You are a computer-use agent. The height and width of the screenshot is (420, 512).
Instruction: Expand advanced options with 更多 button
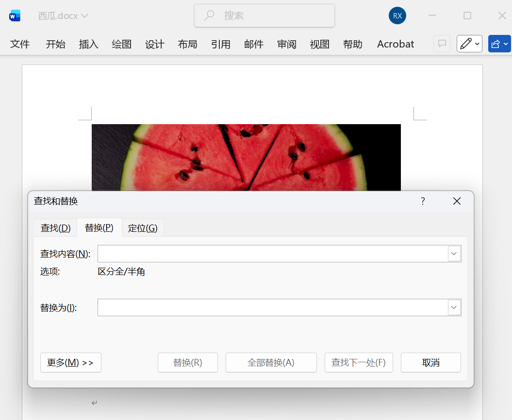tap(70, 362)
